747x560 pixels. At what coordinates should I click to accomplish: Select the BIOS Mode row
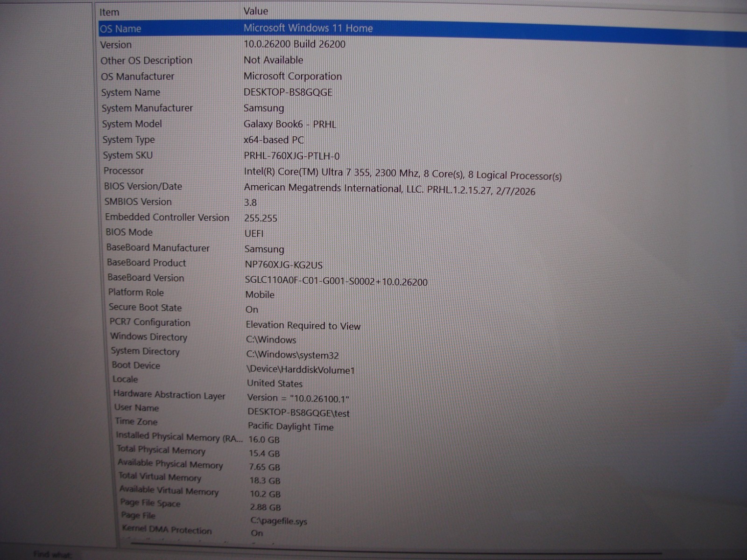click(129, 232)
